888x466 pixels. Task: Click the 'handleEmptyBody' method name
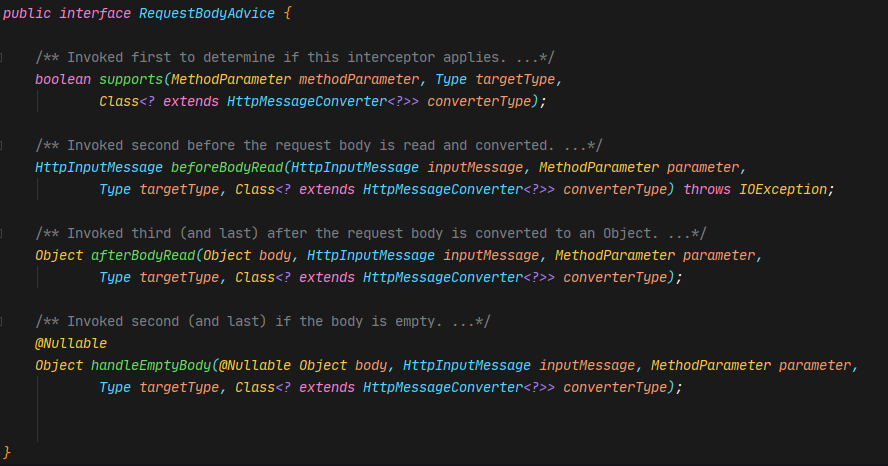[x=151, y=366]
